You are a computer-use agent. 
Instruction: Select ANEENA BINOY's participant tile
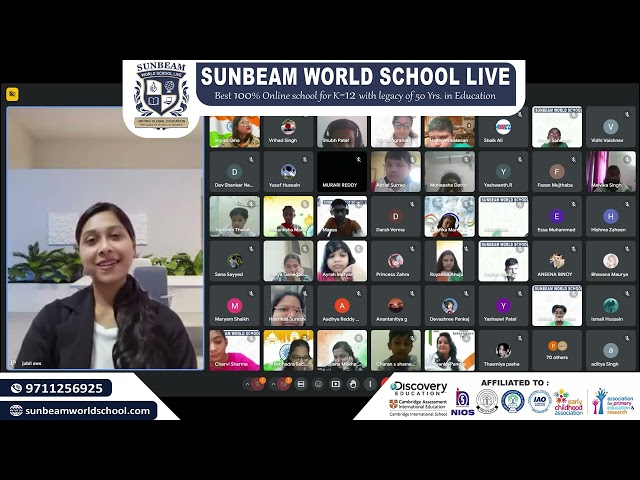click(557, 261)
